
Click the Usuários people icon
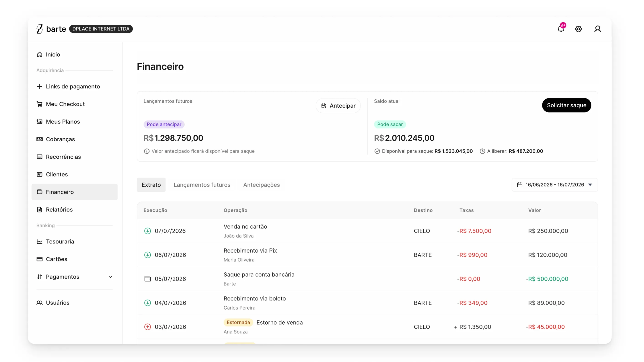point(39,303)
